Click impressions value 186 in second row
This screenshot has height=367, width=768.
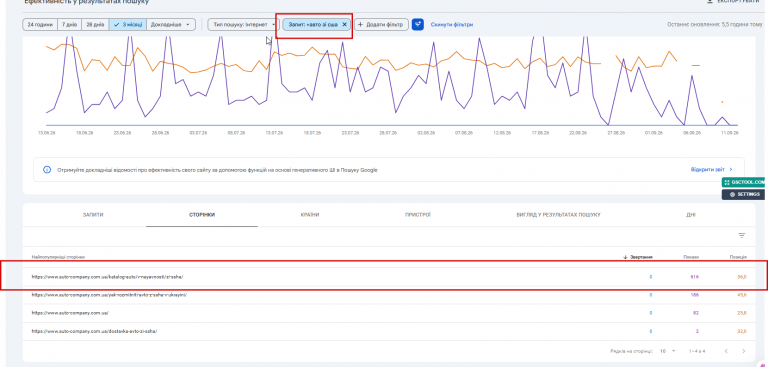click(695, 295)
